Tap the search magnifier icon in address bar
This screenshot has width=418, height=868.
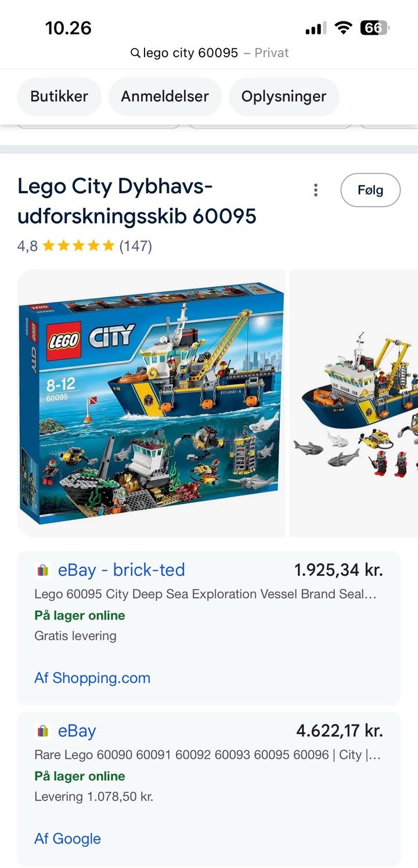tap(135, 53)
